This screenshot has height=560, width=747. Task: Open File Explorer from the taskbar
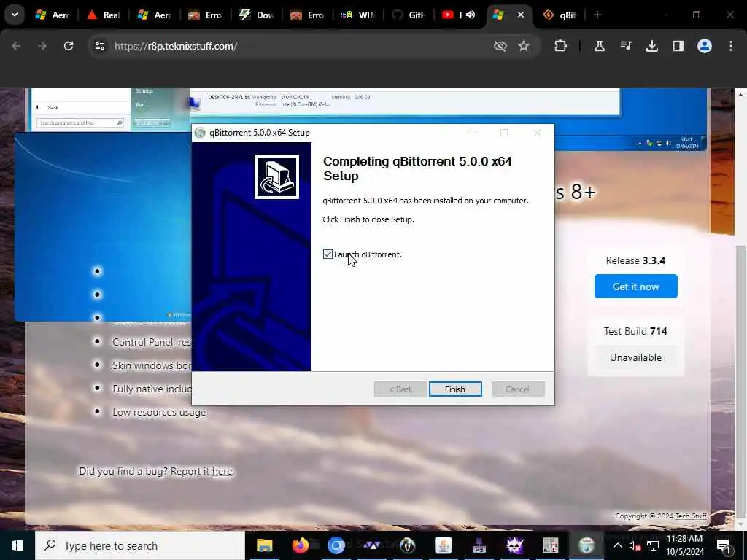(264, 545)
